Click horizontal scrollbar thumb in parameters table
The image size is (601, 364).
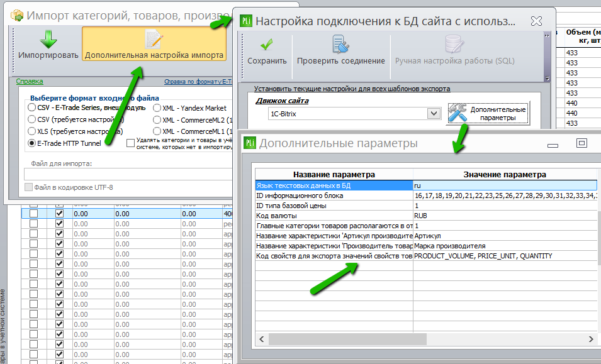tap(347, 339)
